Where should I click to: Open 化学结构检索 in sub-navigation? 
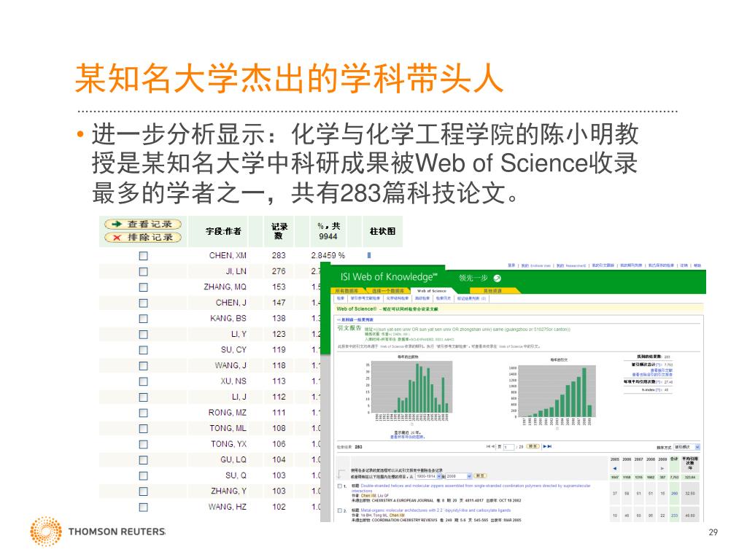[x=398, y=298]
